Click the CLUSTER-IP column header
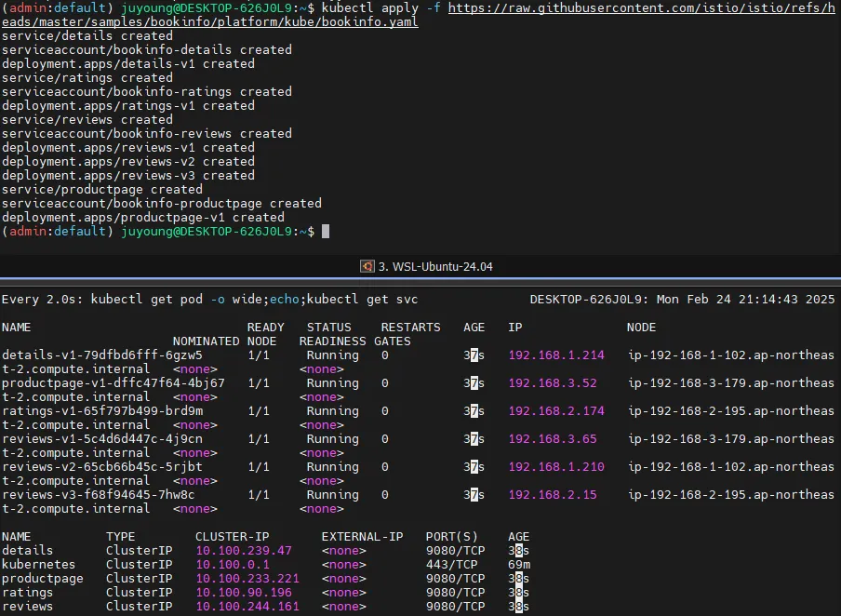 (233, 537)
